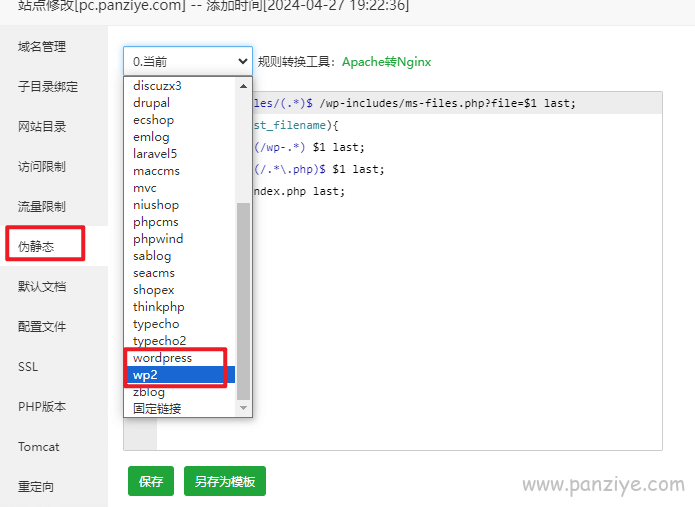Click the dropdown list scroll-down arrow
Screen dimensions: 695x507
click(243, 408)
